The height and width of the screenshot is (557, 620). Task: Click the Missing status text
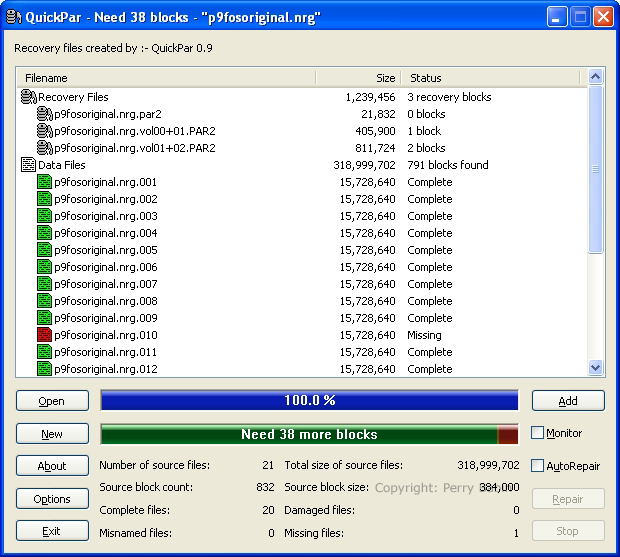[x=424, y=335]
